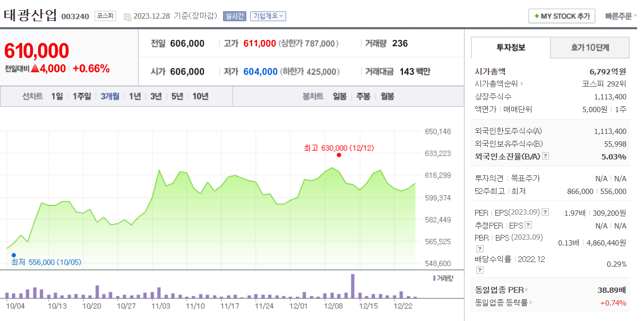Viewport: 644px width, 321px height.
Task: Click the help icon beside PER EPS(2023.09)
Action: click(x=545, y=213)
